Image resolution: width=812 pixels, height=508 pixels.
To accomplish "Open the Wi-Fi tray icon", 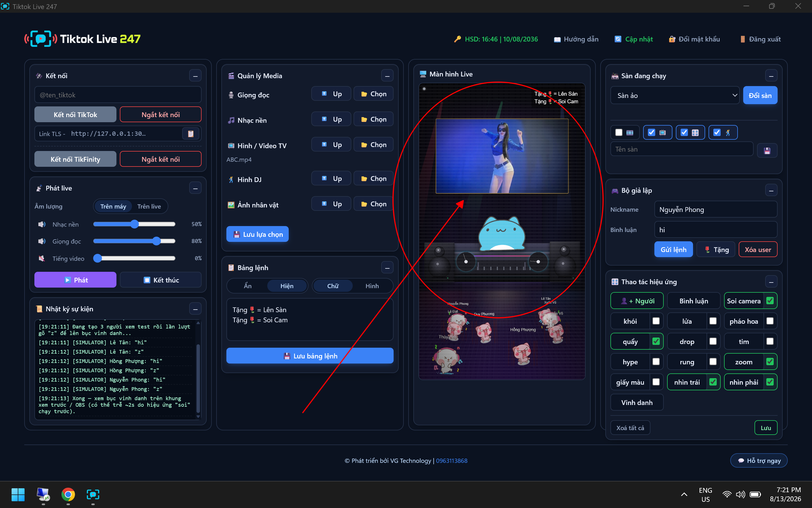I will (727, 494).
